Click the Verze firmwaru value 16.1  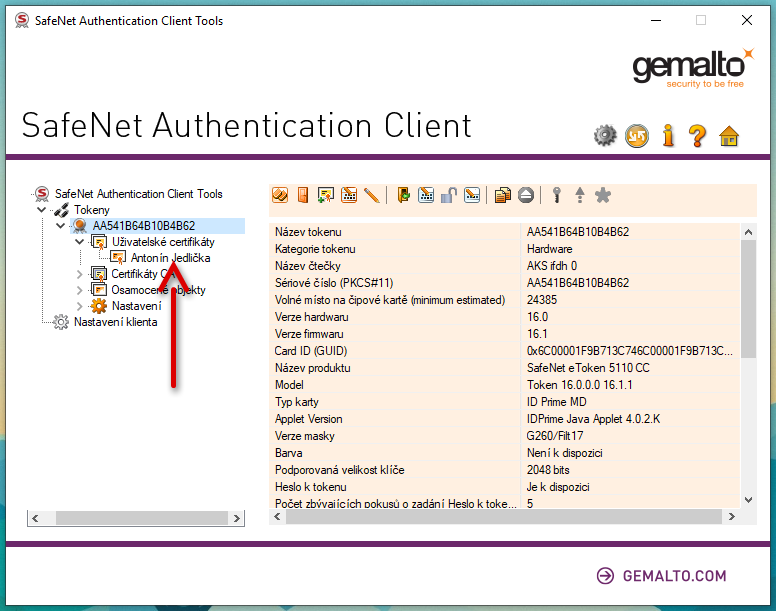[x=537, y=334]
